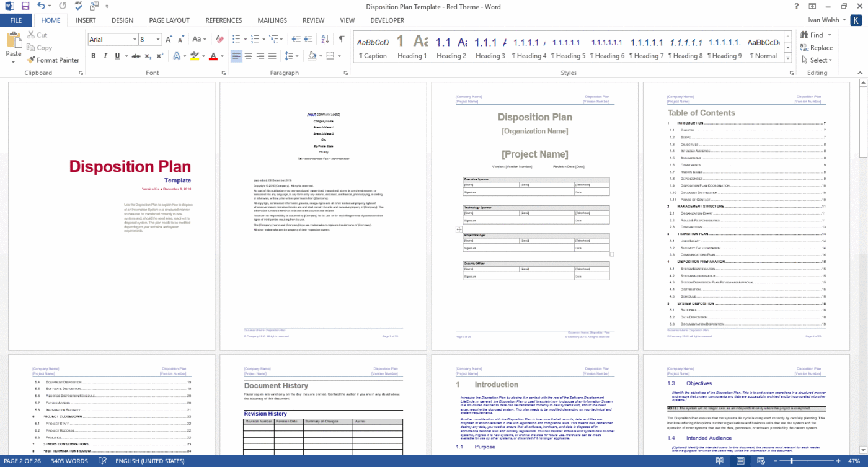Switch to Web Layout view
The height and width of the screenshot is (467, 868).
(x=759, y=461)
